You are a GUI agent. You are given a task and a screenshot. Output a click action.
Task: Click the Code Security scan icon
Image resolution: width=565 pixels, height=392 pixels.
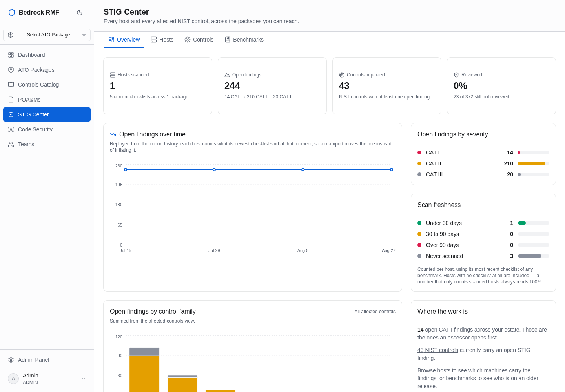click(11, 129)
